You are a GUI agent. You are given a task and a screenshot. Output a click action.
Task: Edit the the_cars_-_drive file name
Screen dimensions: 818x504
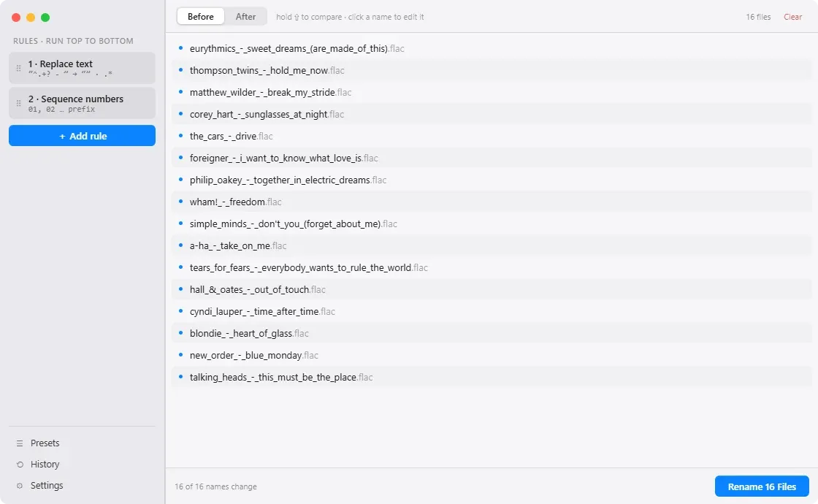tap(231, 136)
